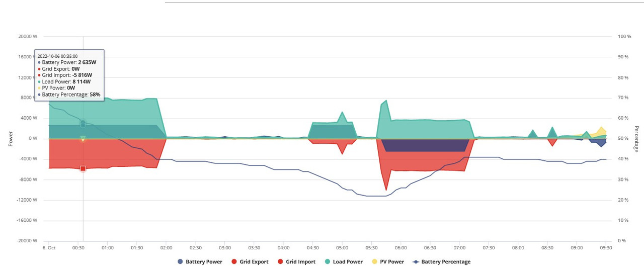
Task: Click the yellow PV Power legend dot
Action: click(x=374, y=262)
